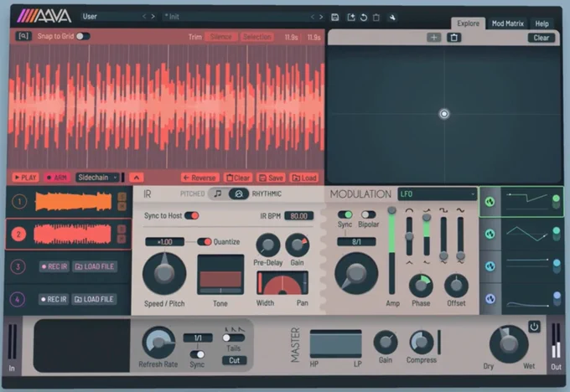
Task: Open the x1.00 speed multiplier selector
Action: 164,241
